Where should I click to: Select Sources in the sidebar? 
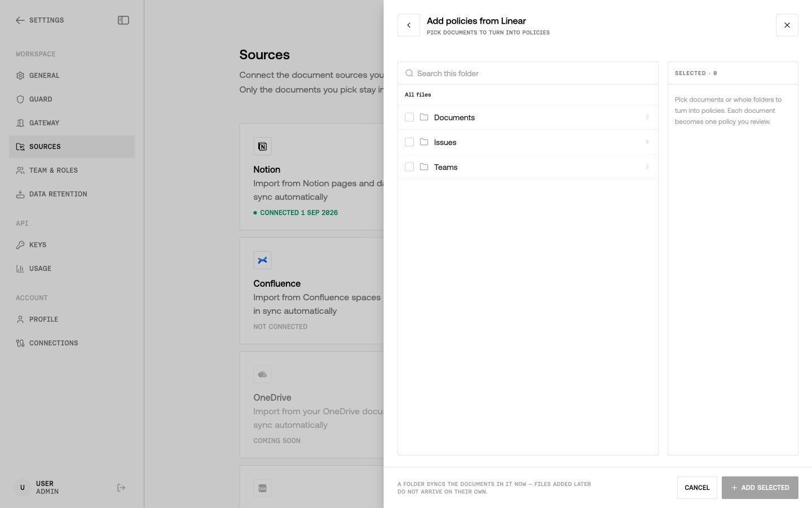(72, 147)
